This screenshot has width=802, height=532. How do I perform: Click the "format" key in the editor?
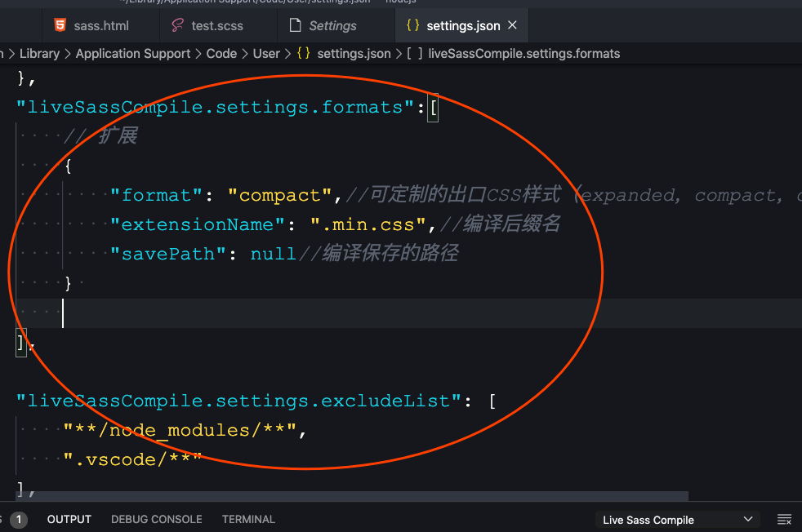click(157, 195)
